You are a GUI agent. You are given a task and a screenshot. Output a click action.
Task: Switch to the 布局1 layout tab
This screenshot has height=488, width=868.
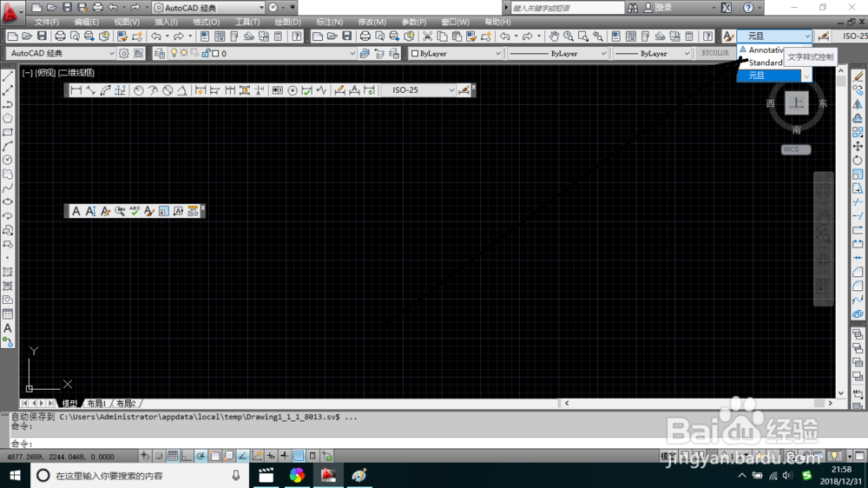tap(96, 403)
